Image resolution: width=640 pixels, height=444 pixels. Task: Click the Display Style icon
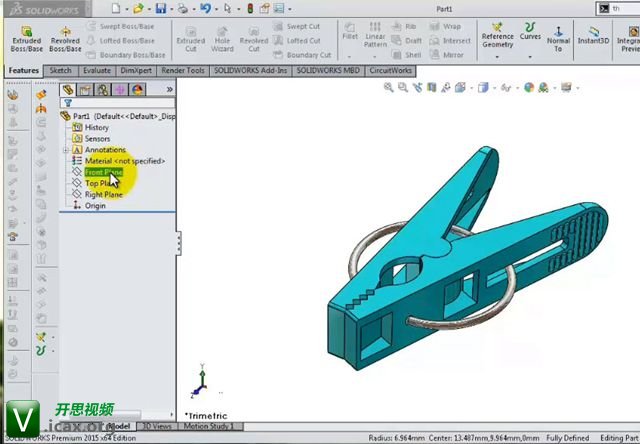pyautogui.click(x=483, y=87)
